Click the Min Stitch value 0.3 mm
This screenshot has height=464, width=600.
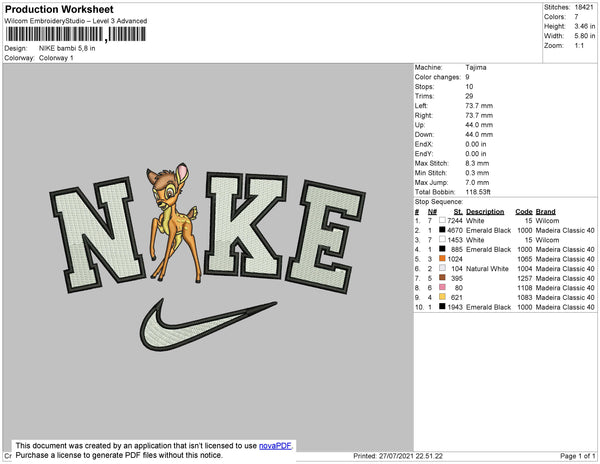[x=477, y=173]
